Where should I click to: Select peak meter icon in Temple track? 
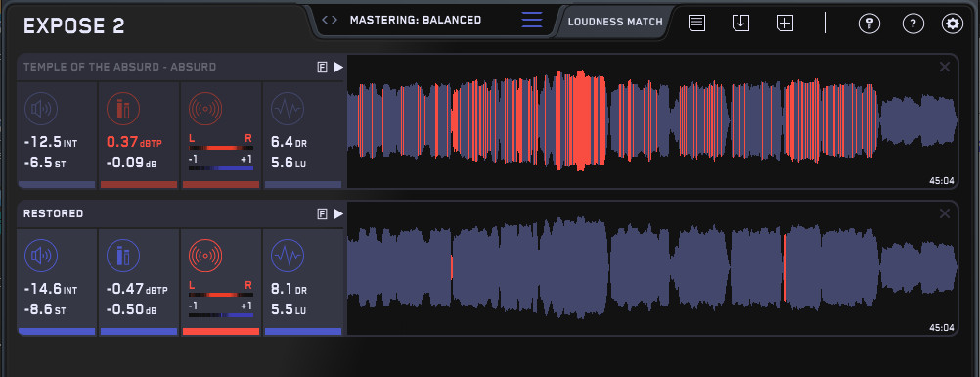coord(123,109)
